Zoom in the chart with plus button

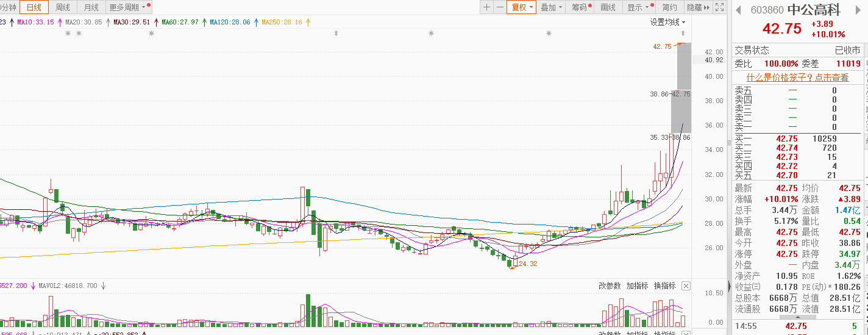[x=486, y=7]
